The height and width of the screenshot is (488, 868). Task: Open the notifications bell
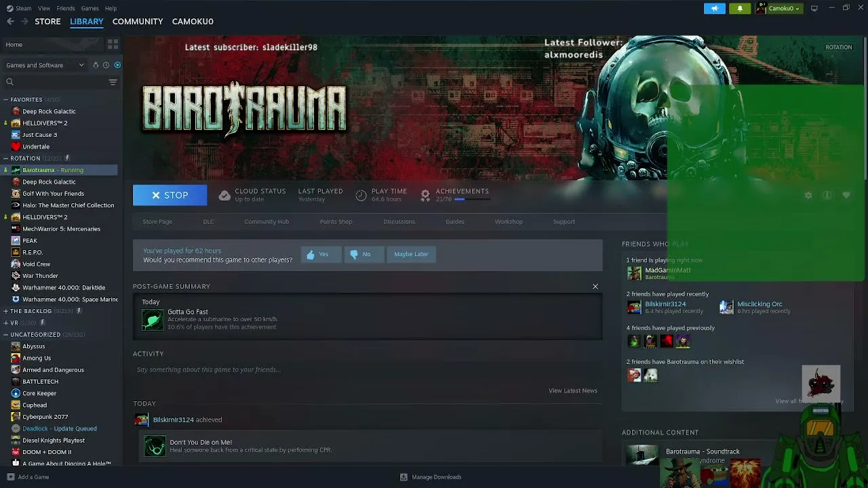coord(740,8)
